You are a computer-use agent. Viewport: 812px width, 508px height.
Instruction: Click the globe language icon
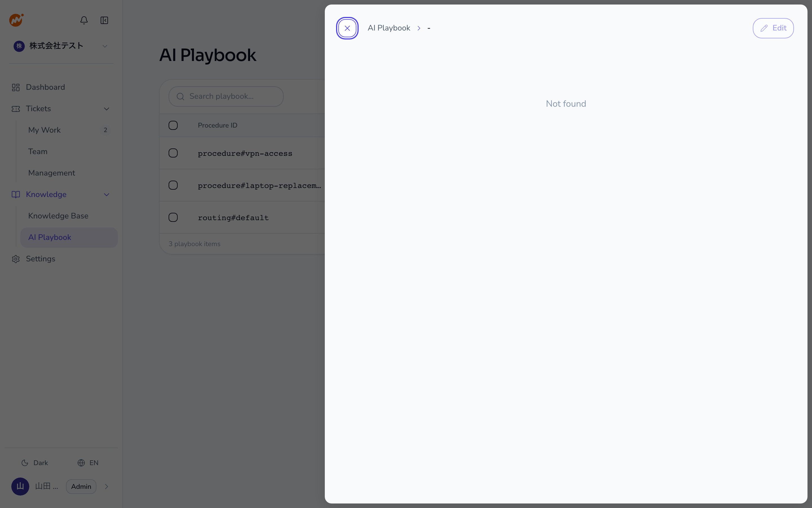click(81, 463)
